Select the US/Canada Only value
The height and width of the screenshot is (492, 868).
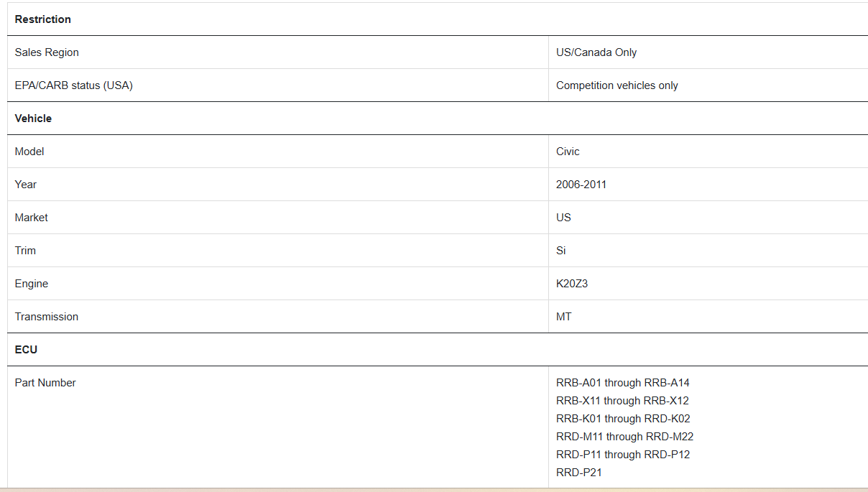596,52
